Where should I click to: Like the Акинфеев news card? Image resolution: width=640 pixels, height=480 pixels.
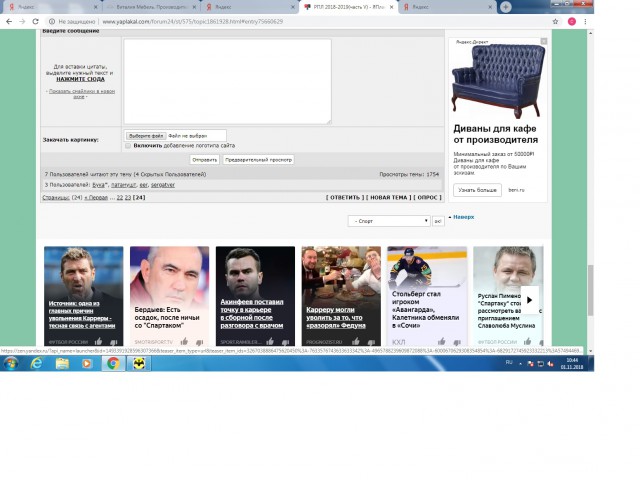[x=270, y=341]
